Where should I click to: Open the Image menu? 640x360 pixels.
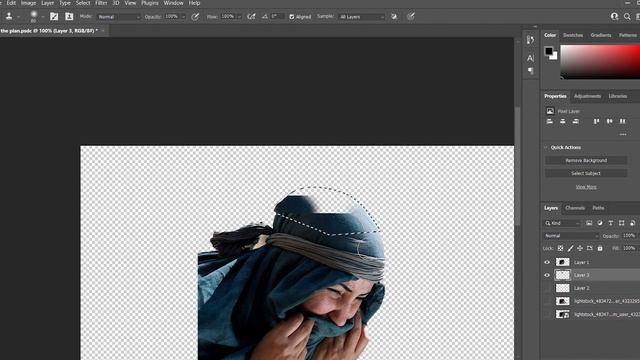28,3
